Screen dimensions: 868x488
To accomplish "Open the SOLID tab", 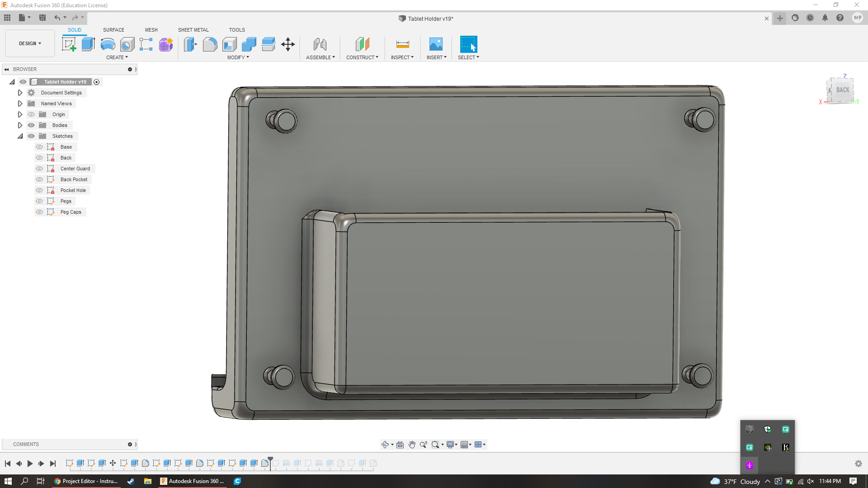I will pos(74,30).
